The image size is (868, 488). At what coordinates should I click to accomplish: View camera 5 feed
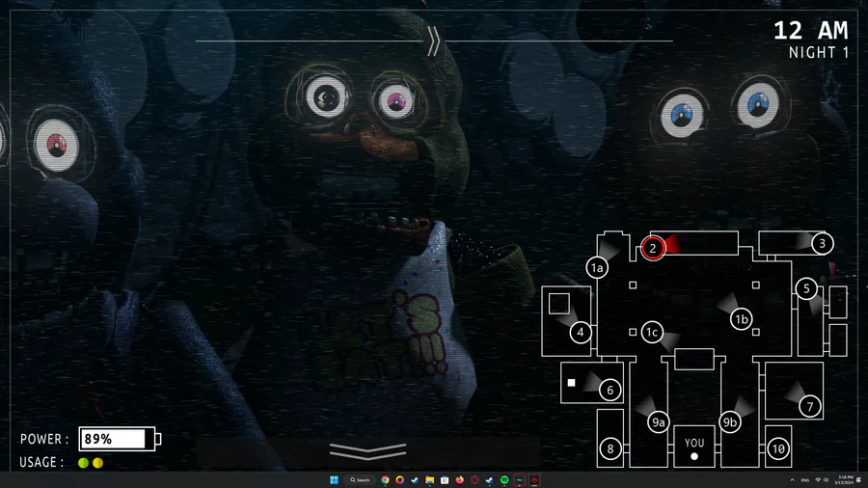(x=806, y=288)
